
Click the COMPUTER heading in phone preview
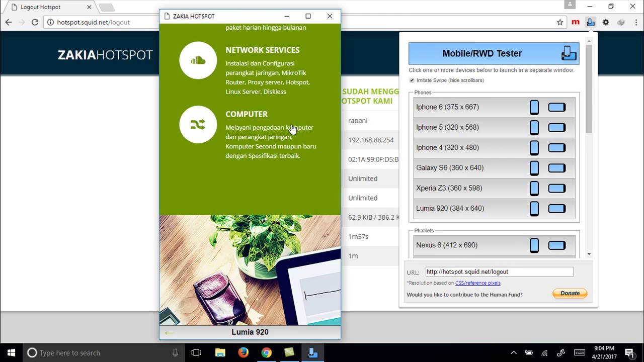click(x=247, y=114)
